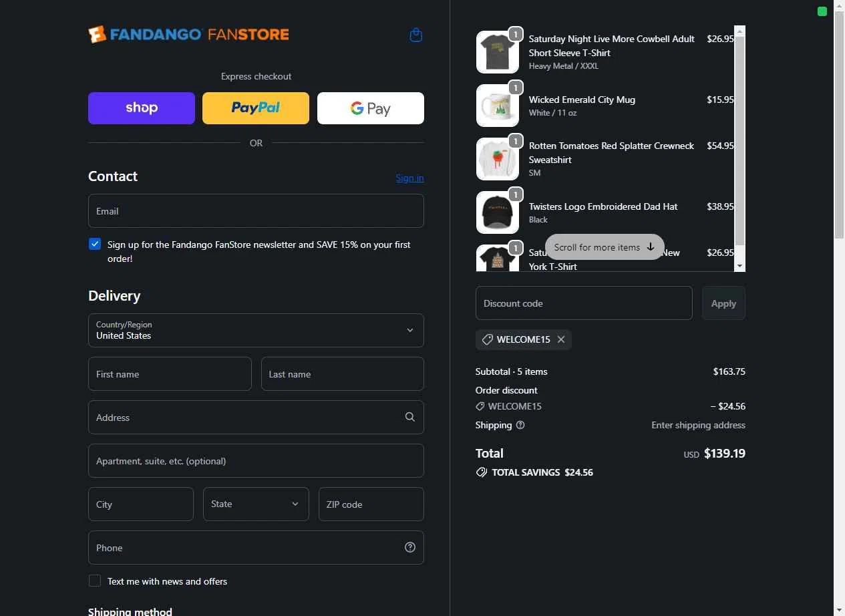Click the City input field
The image size is (845, 616).
click(x=141, y=504)
